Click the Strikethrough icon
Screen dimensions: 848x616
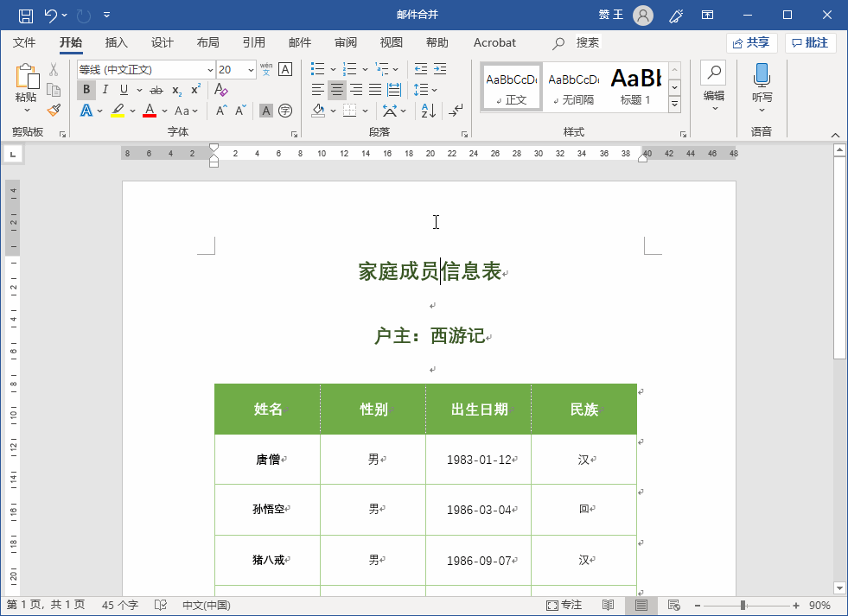[x=157, y=89]
